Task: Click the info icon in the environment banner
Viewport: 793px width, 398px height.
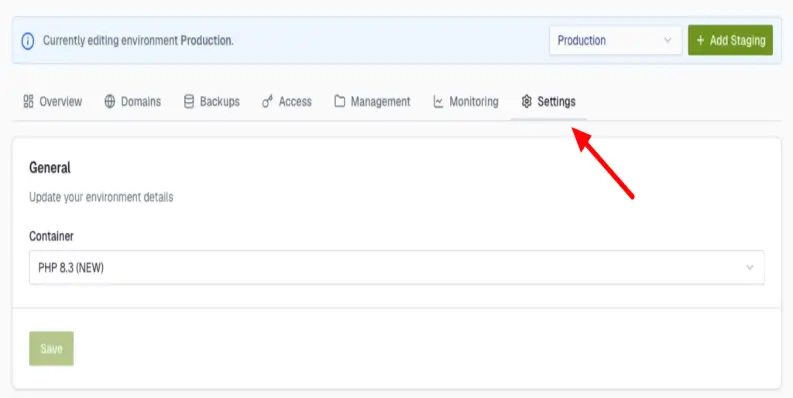Action: pos(28,41)
